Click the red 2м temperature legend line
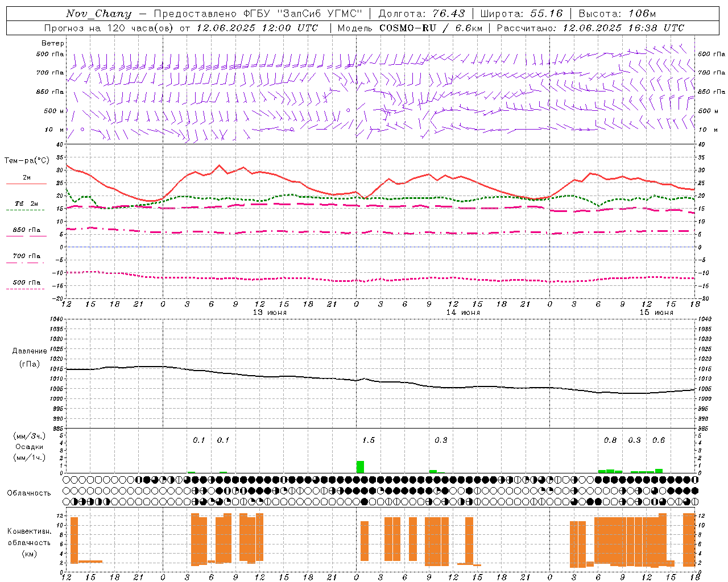This screenshot has width=728, height=582. [26, 184]
